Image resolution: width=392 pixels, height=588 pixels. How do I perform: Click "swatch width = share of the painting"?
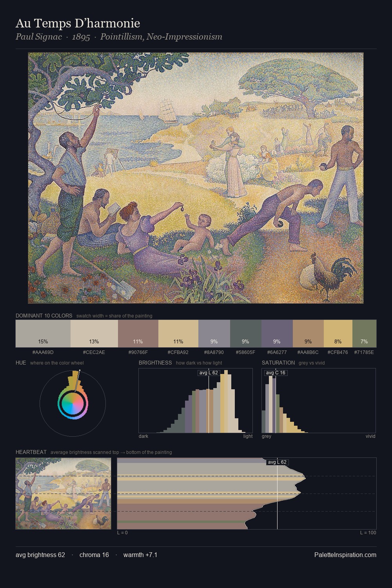point(114,316)
